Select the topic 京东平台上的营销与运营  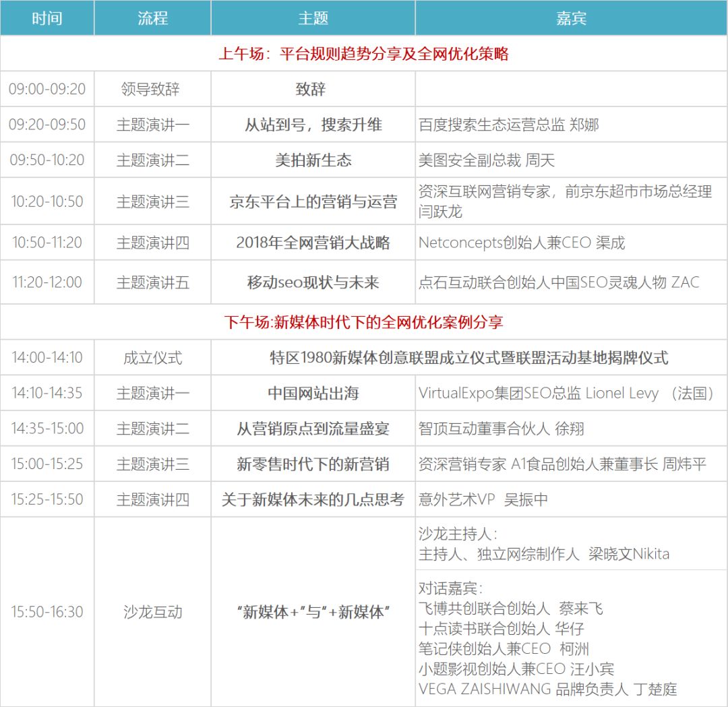coord(313,201)
